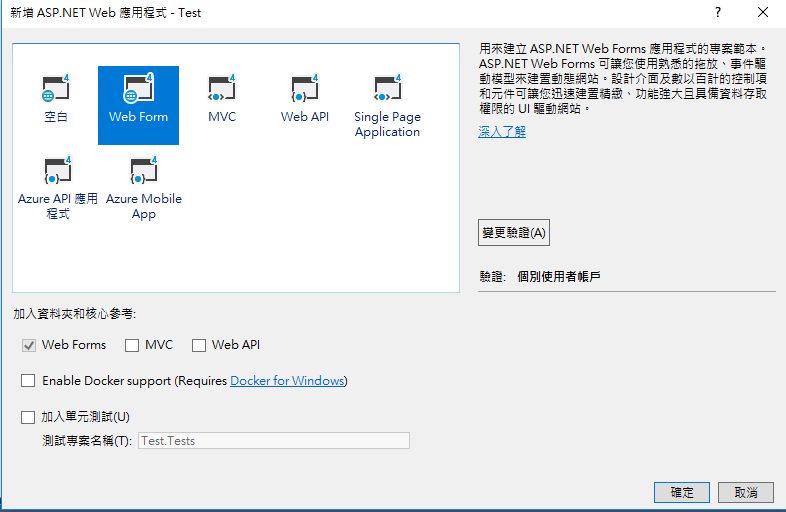Close the 新增 ASP.NET Web 應用程式 dialog
This screenshot has width=786, height=512.
(x=762, y=13)
